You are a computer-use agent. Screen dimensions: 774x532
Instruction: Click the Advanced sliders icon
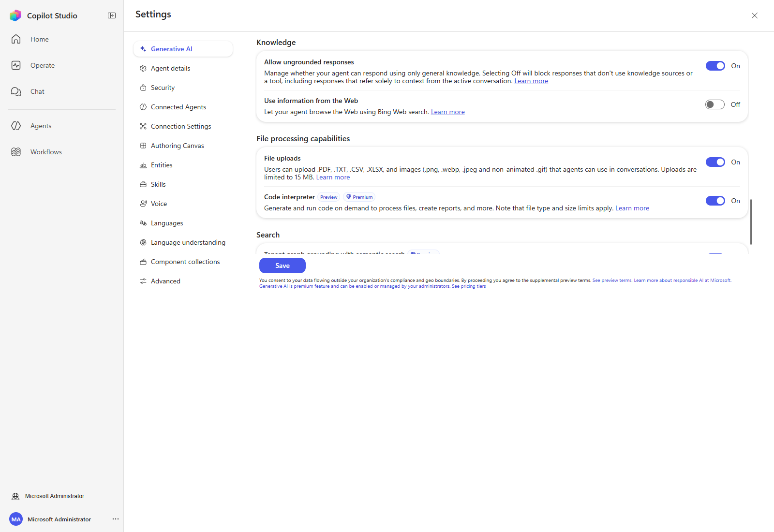[x=143, y=281]
